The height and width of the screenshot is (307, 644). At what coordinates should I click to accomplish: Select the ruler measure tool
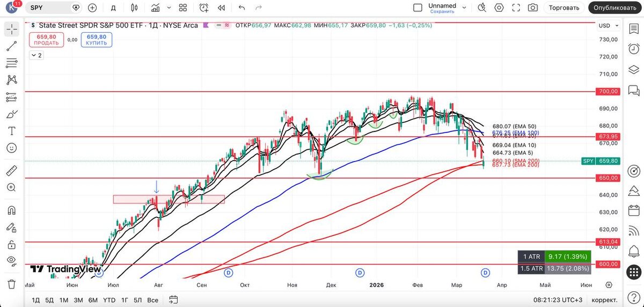tap(12, 171)
